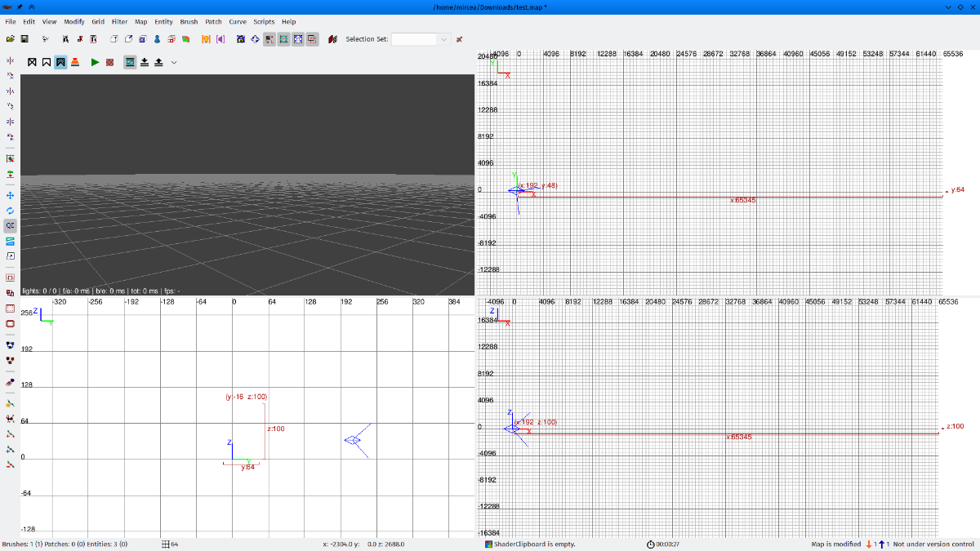The height and width of the screenshot is (551, 980).
Task: Select the Clipper tool
Action: point(10,240)
